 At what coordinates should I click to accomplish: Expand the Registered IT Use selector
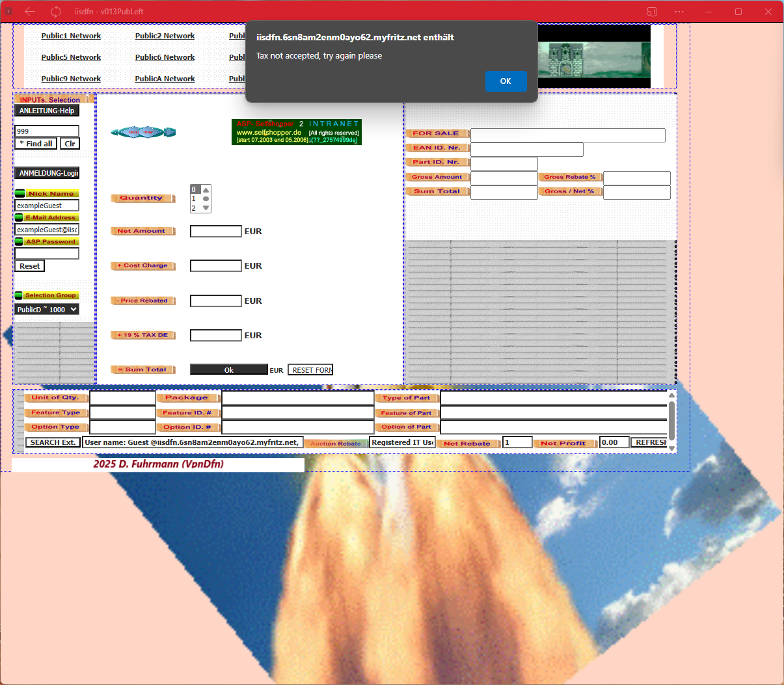402,442
